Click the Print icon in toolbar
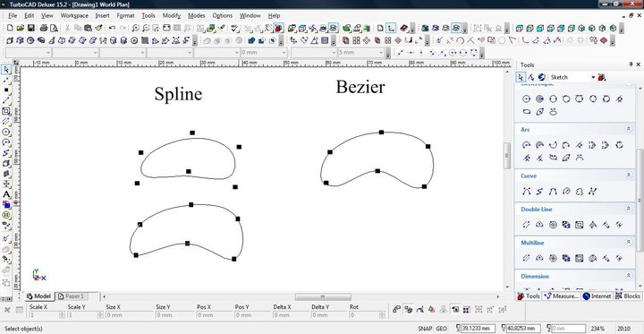This screenshot has width=644, height=334. pos(44,28)
